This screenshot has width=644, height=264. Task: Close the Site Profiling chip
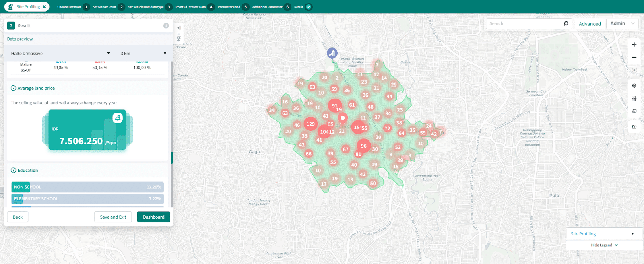44,7
